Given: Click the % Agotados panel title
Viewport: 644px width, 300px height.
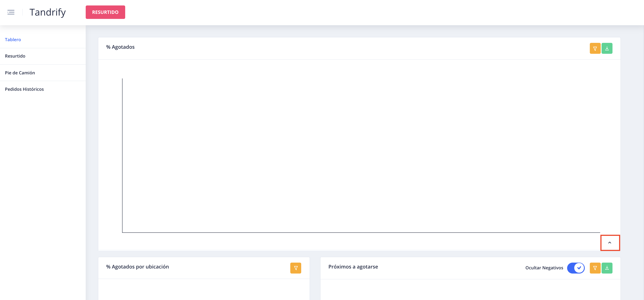Looking at the screenshot, I should click(120, 47).
